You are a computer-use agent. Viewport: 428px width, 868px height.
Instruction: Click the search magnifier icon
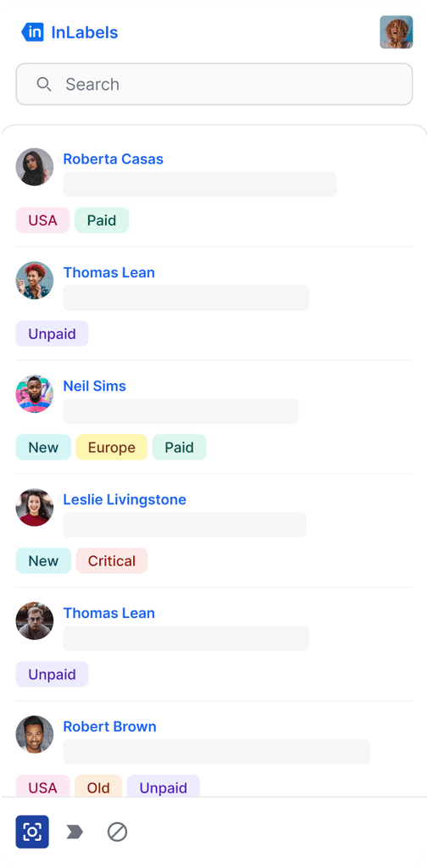pyautogui.click(x=44, y=84)
